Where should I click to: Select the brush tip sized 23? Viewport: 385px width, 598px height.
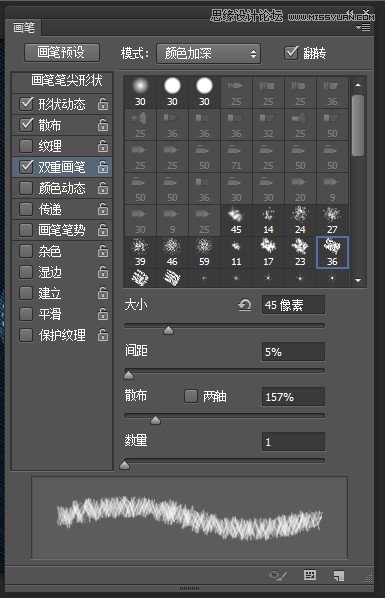(300, 252)
